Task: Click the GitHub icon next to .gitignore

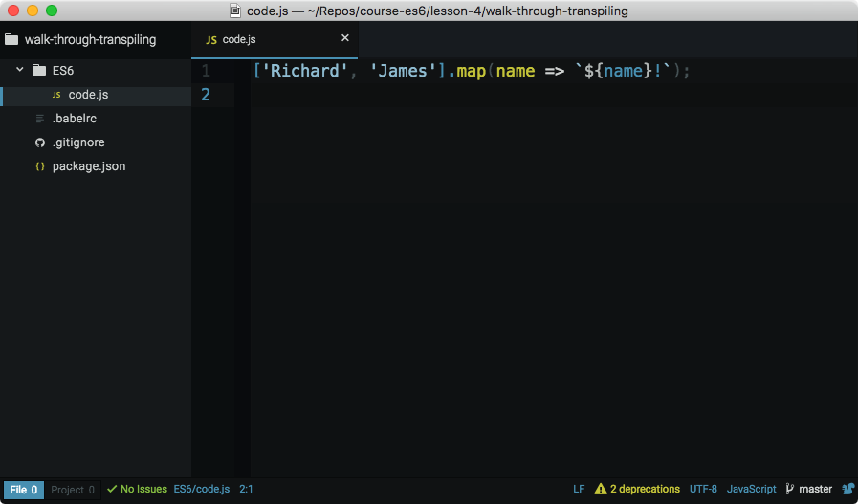Action: [x=39, y=143]
